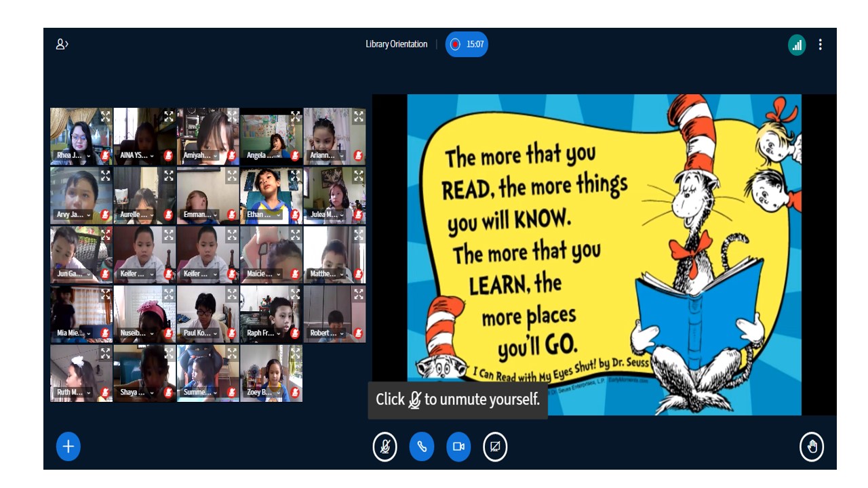
Task: Click the blue plus button
Action: click(68, 446)
